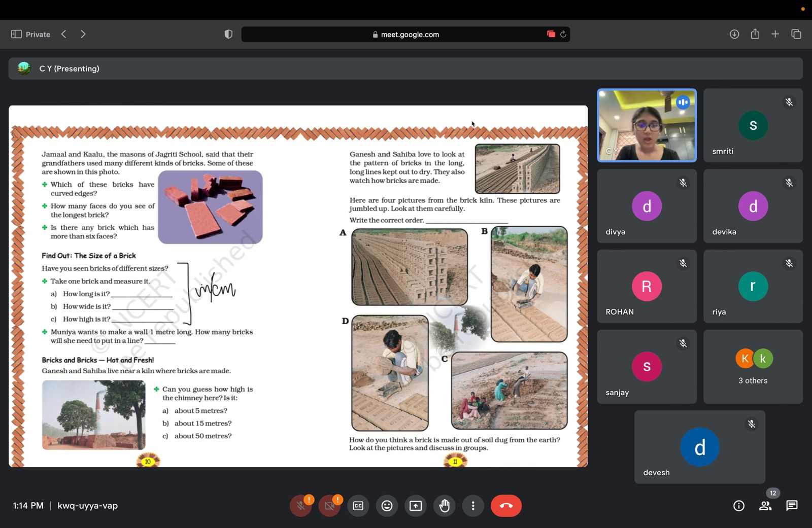Click the meet.google.com address bar
The image size is (812, 528).
point(406,34)
